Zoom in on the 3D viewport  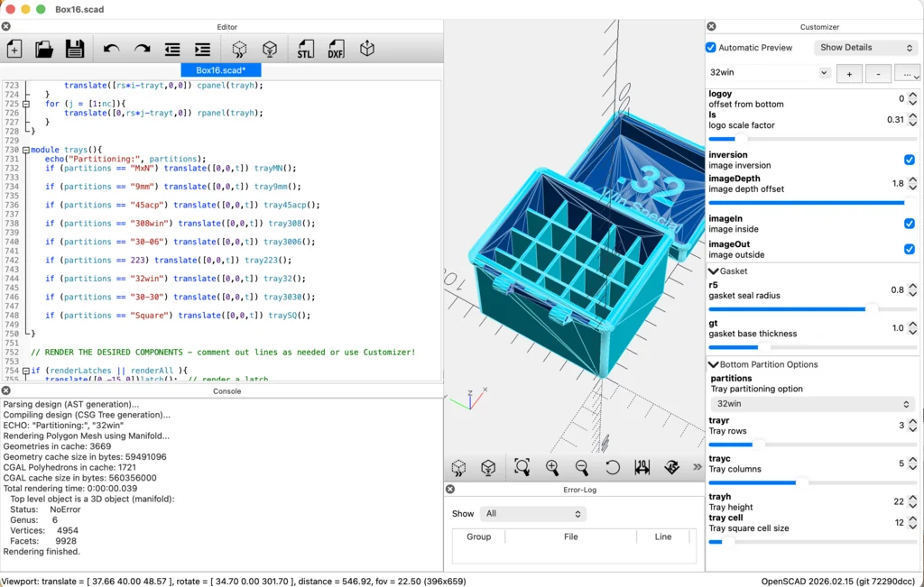click(553, 468)
